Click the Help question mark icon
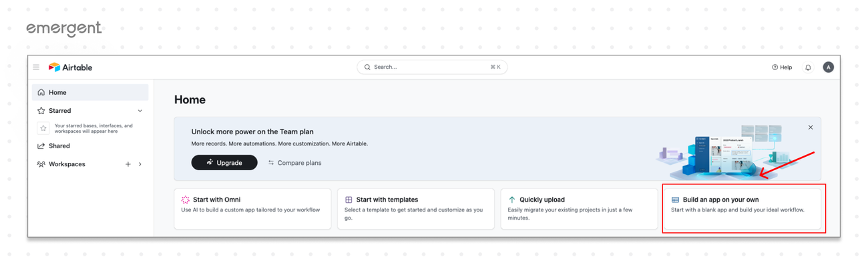 pos(775,67)
